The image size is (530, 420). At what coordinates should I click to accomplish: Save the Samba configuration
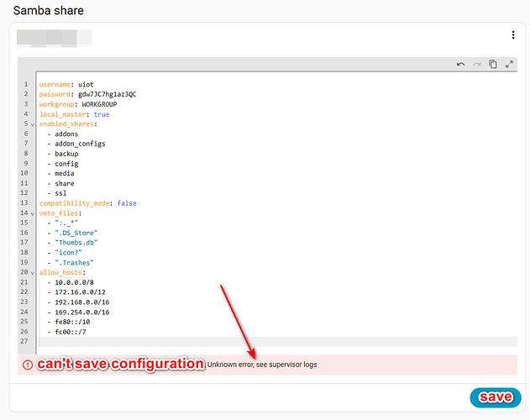click(496, 397)
